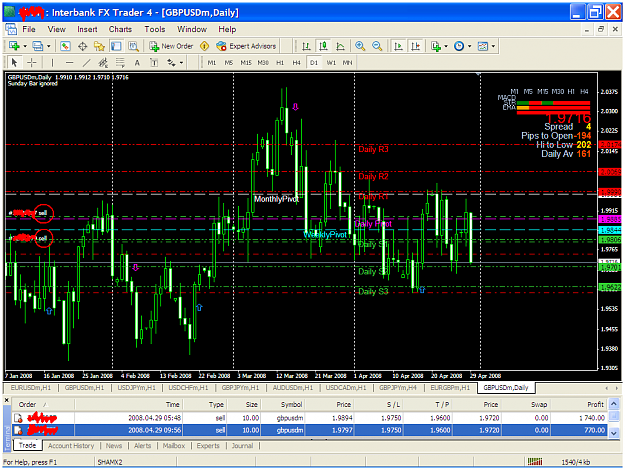The height and width of the screenshot is (470, 625).
Task: Click the yellow diamond MetaEditor icon
Action: 204,46
